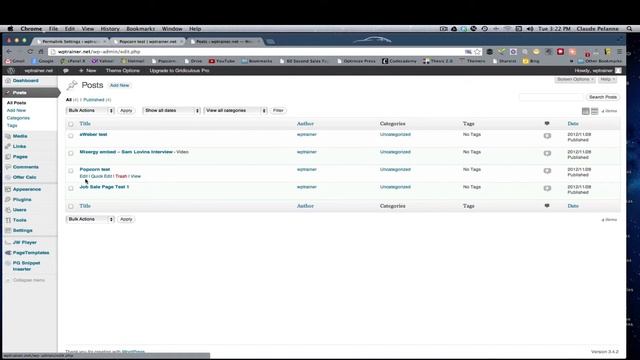This screenshot has width=640, height=360.
Task: Open Theme Options in admin bar
Action: 122,71
